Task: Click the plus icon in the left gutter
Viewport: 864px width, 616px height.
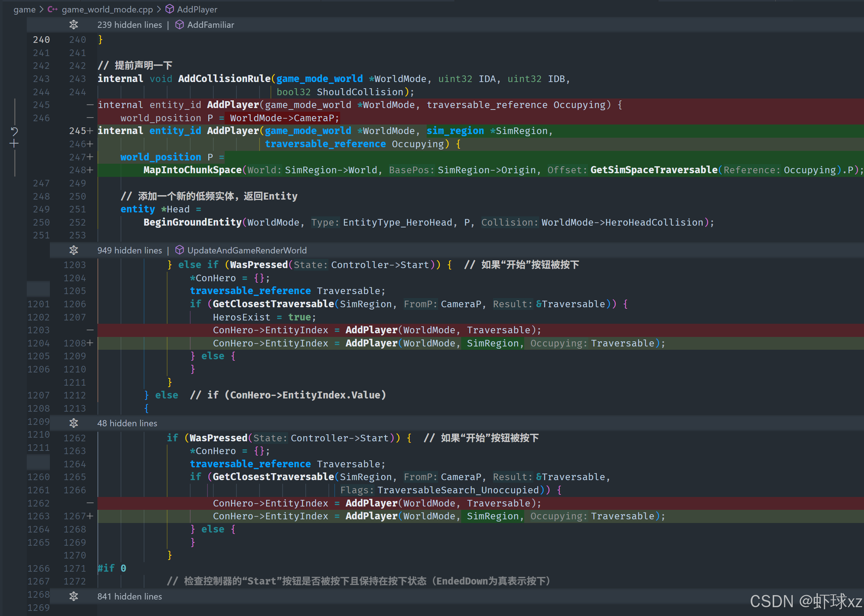Action: click(x=14, y=144)
